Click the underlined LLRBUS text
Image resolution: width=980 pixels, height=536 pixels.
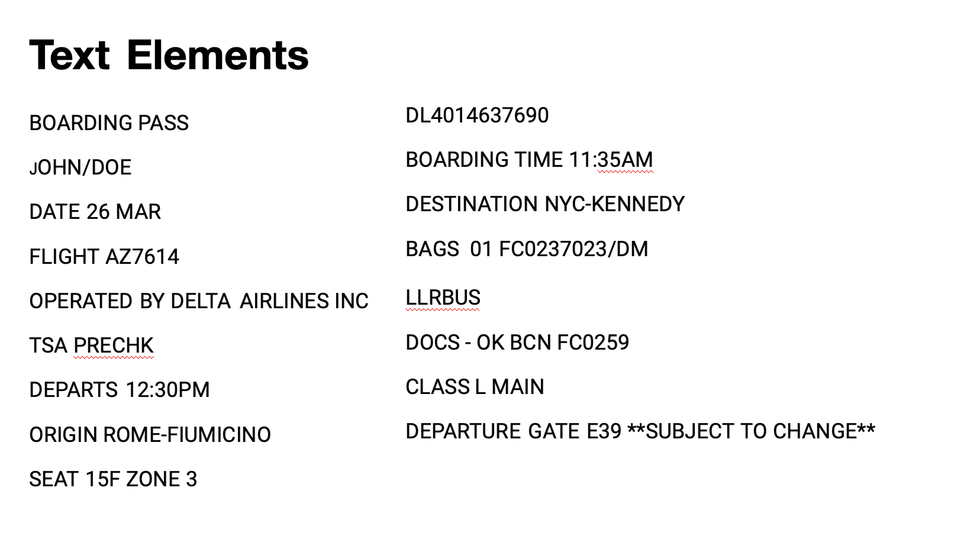click(x=443, y=298)
